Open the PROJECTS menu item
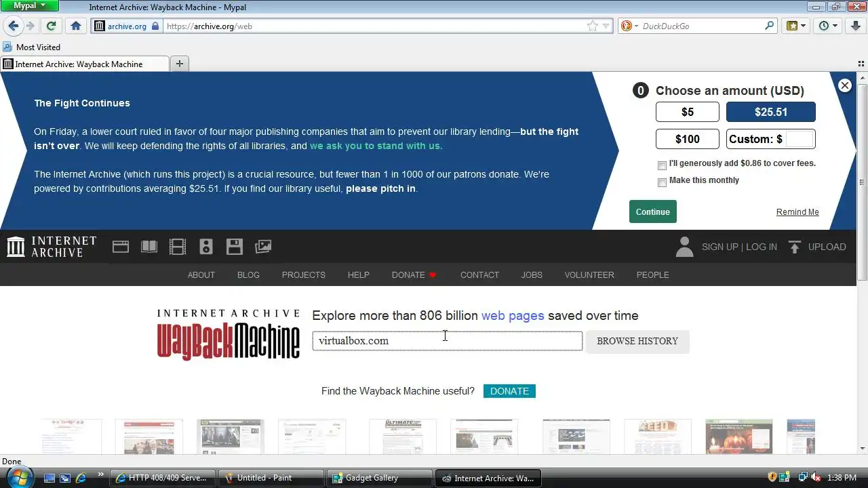Image resolution: width=868 pixels, height=488 pixels. [x=304, y=274]
